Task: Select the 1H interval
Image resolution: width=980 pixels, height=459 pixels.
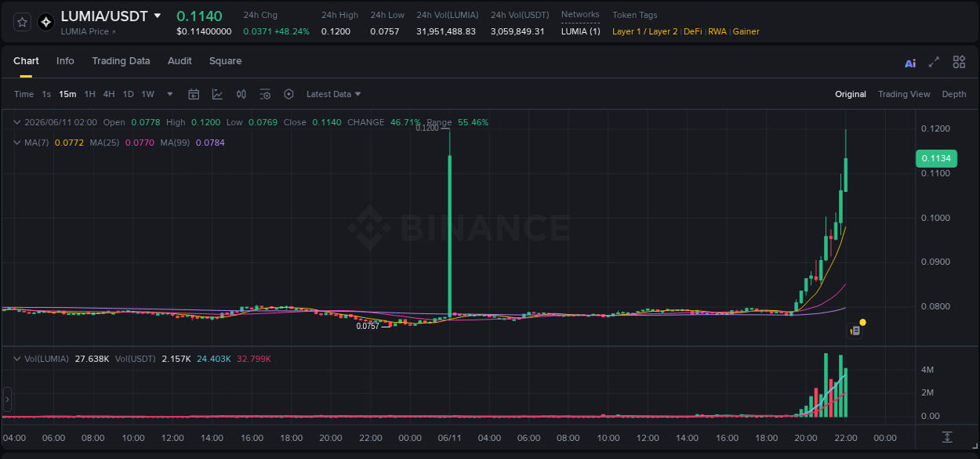Action: coord(89,94)
